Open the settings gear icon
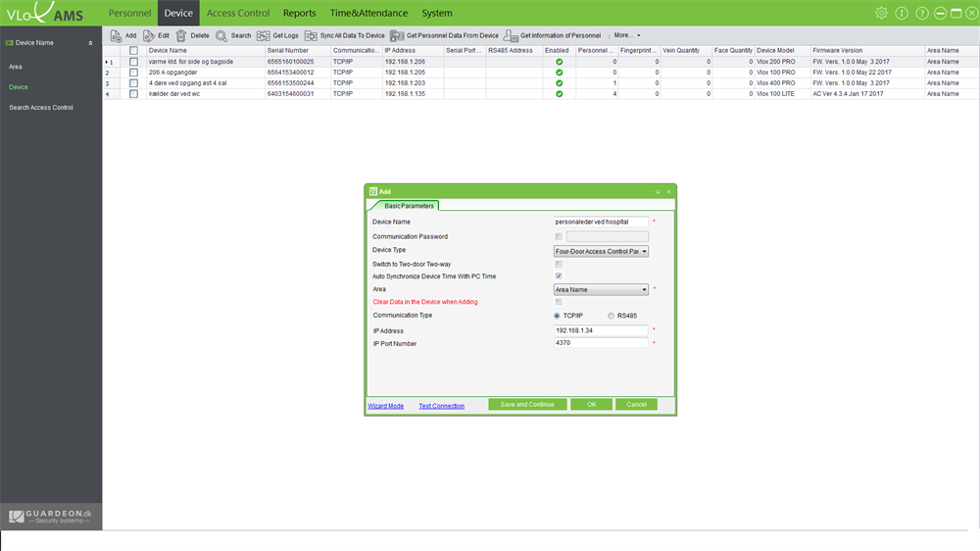This screenshot has height=551, width=980. [x=881, y=13]
